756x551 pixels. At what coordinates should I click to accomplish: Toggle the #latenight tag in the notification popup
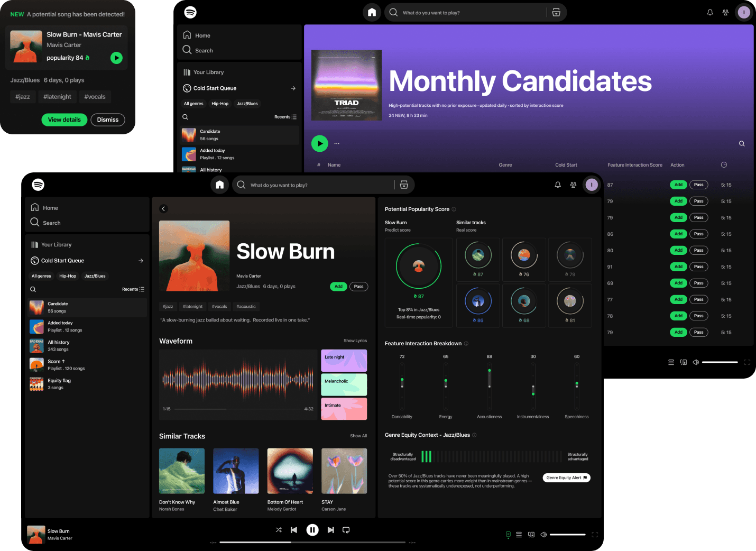57,97
